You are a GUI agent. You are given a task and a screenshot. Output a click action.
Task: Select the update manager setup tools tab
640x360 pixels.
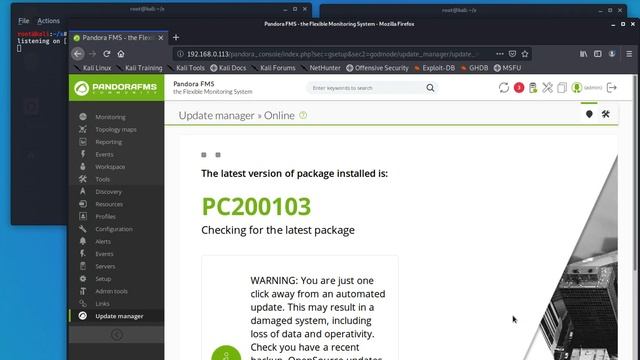pos(606,114)
